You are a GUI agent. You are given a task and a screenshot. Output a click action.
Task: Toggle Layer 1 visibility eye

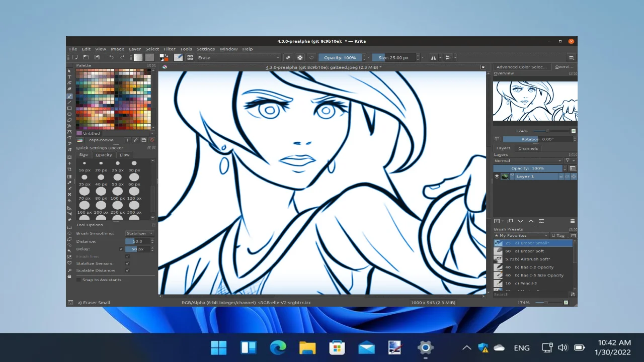(497, 176)
